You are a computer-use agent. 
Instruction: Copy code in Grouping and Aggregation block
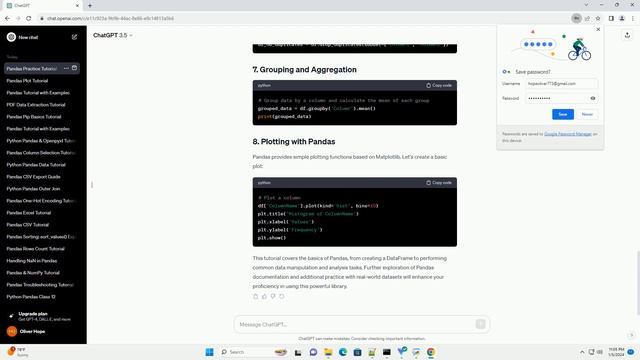pyautogui.click(x=439, y=85)
